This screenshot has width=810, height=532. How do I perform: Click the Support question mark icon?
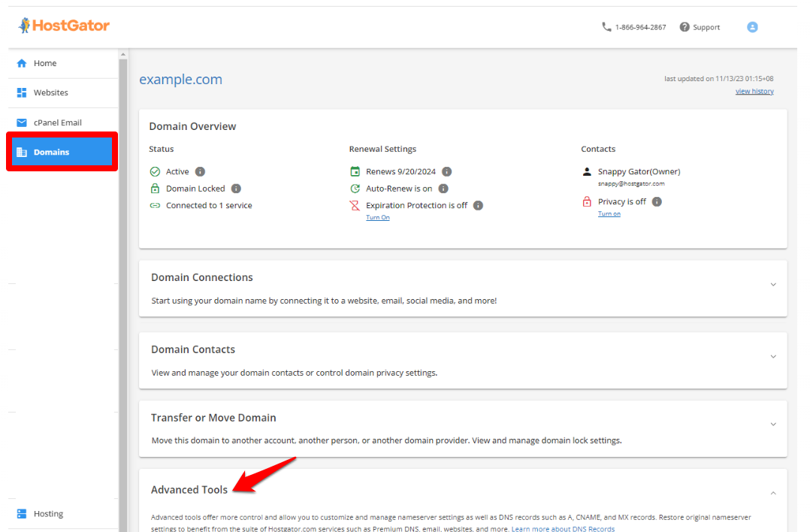(685, 27)
